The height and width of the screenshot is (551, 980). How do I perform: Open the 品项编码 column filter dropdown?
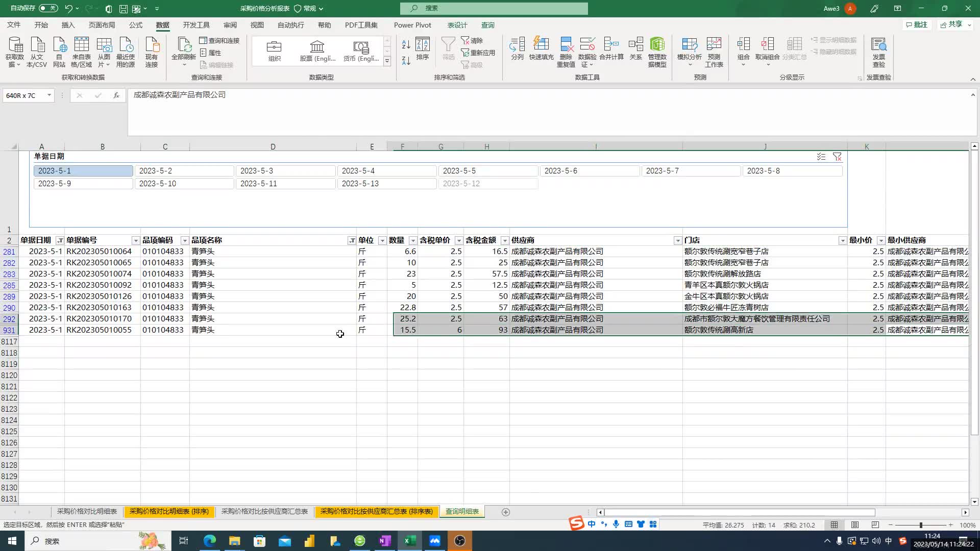[185, 241]
